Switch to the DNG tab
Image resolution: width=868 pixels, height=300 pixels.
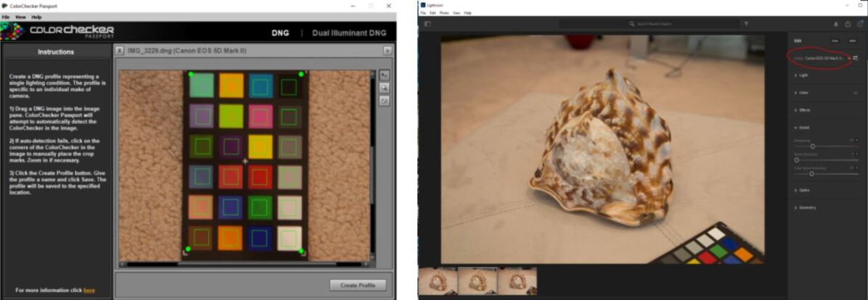coord(280,33)
